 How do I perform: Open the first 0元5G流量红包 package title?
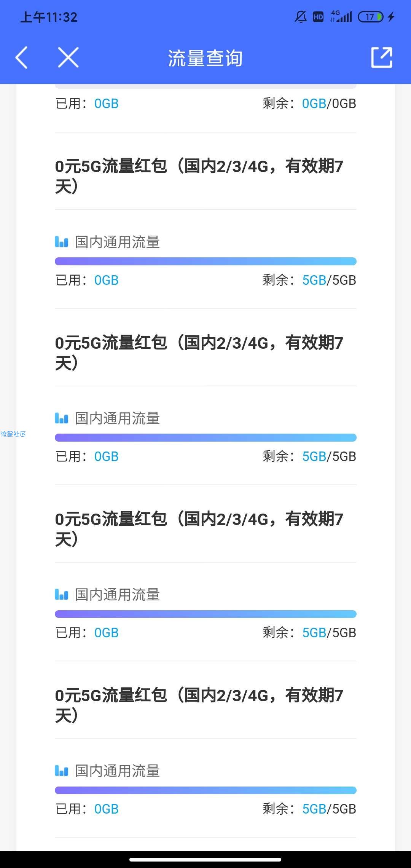[199, 176]
